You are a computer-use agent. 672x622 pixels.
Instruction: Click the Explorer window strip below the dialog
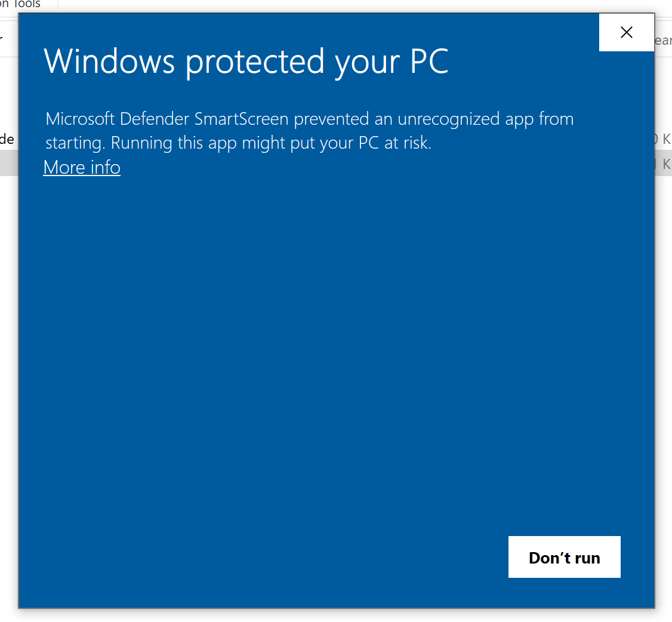pos(334,615)
